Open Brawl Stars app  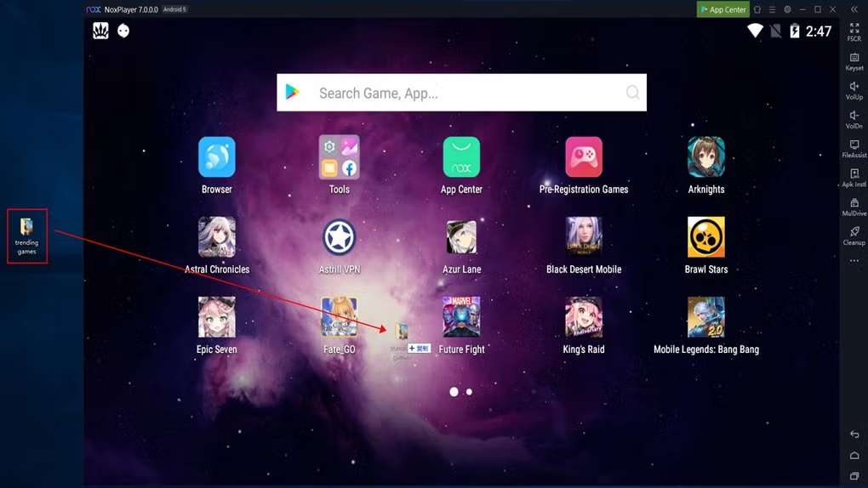tap(705, 238)
